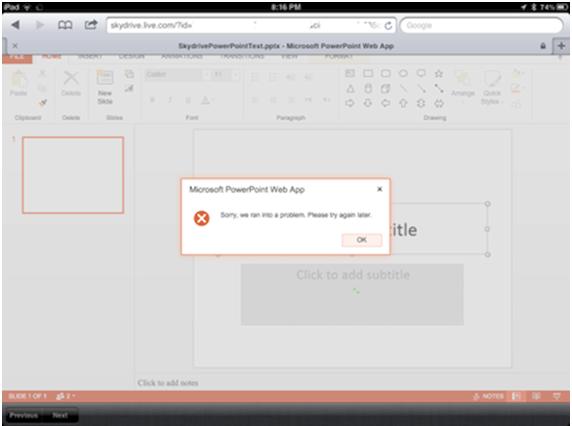Screen dimensions: 572x426
Task: Toggle underline formatting
Action: coord(188,100)
